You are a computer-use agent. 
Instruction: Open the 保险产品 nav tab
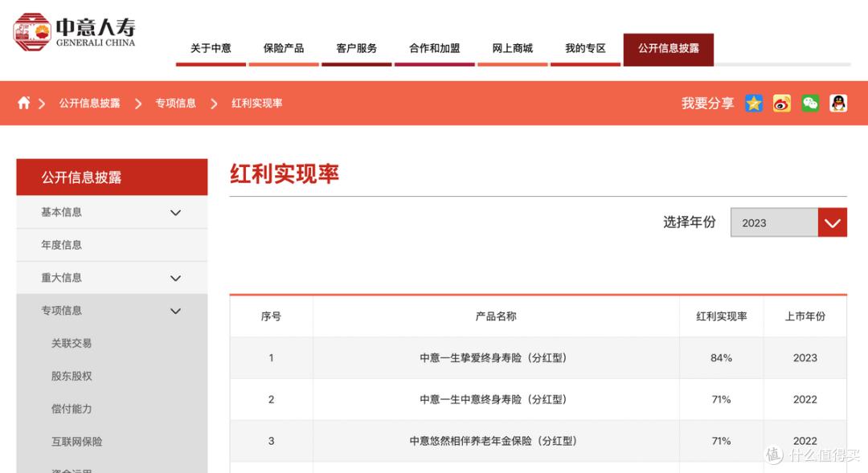coord(284,49)
